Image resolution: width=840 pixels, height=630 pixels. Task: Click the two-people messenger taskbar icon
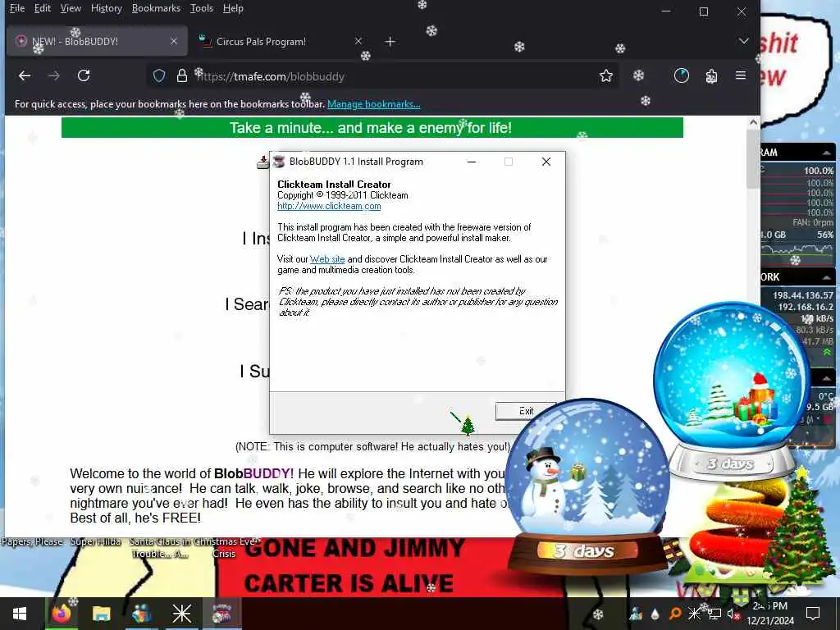(141, 614)
